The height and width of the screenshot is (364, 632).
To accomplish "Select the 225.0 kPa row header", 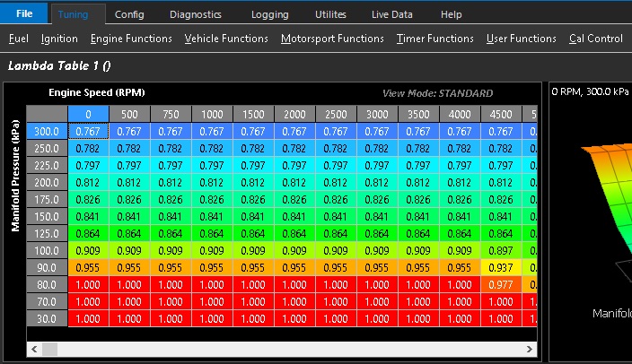I will point(47,166).
